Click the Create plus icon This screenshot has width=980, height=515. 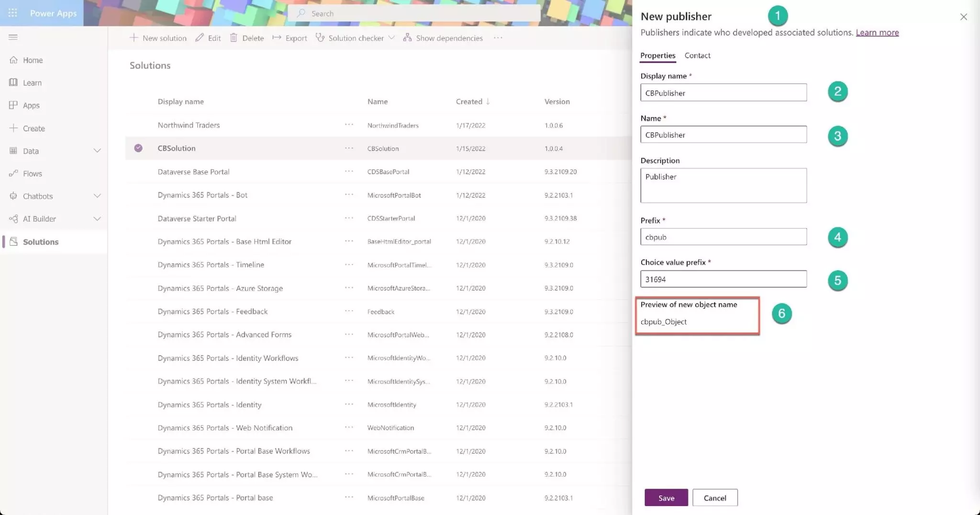pyautogui.click(x=13, y=128)
